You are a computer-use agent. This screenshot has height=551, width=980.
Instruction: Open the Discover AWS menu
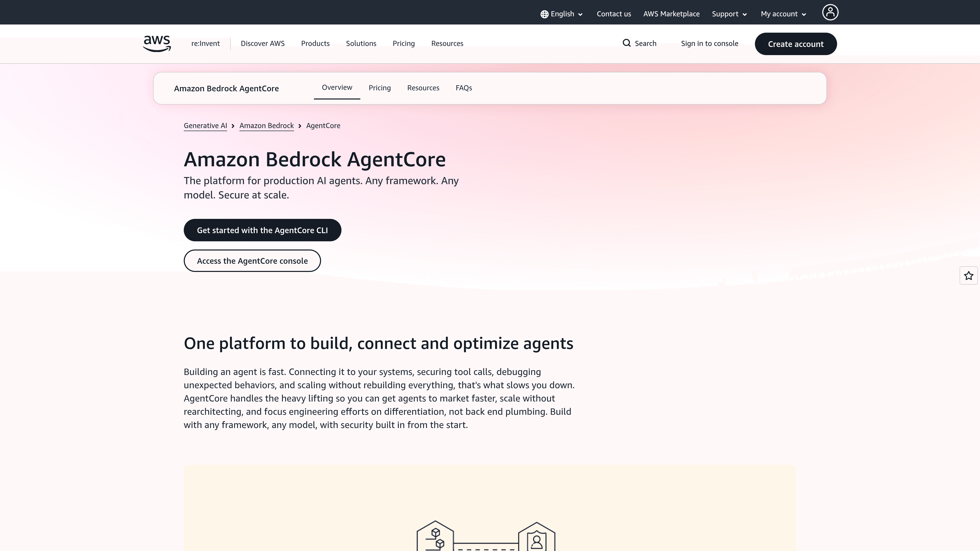coord(263,43)
